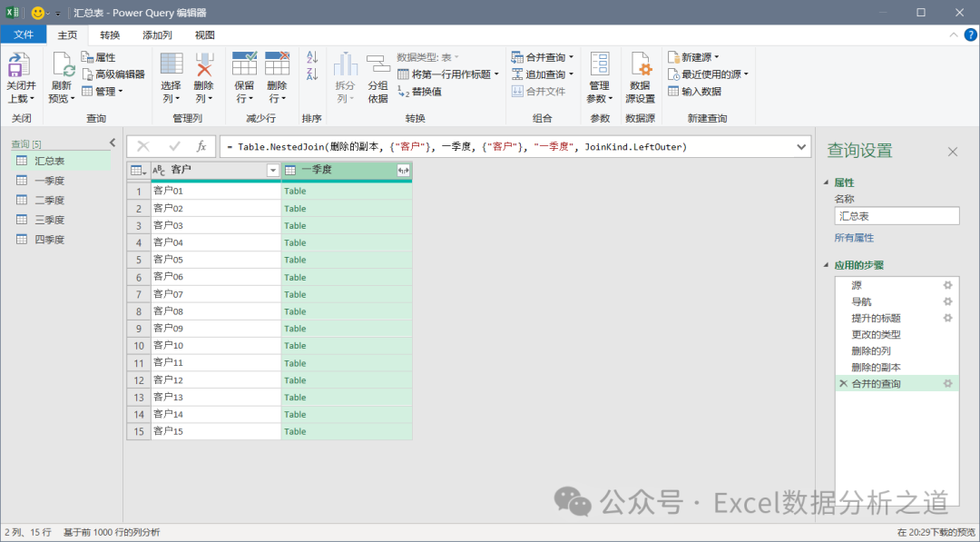Viewport: 980px width, 542px height.
Task: Collapse the queries pane with the arrow
Action: (x=113, y=143)
